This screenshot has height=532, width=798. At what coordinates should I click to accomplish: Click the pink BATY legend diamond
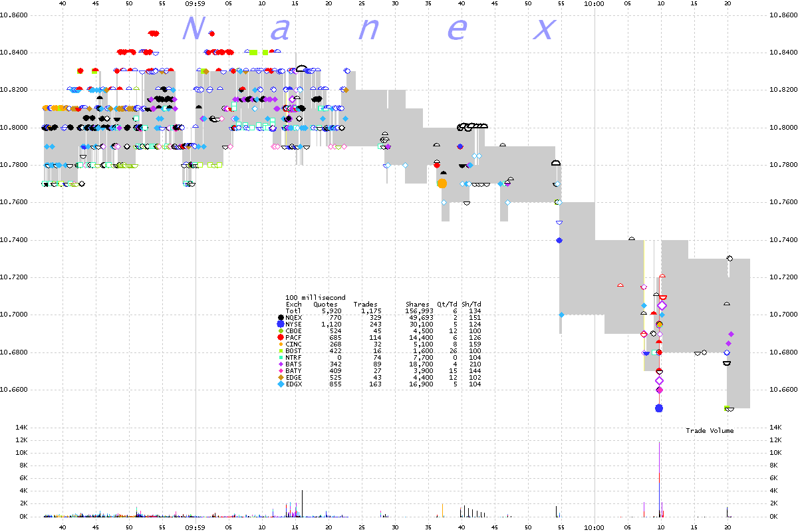coord(281,370)
